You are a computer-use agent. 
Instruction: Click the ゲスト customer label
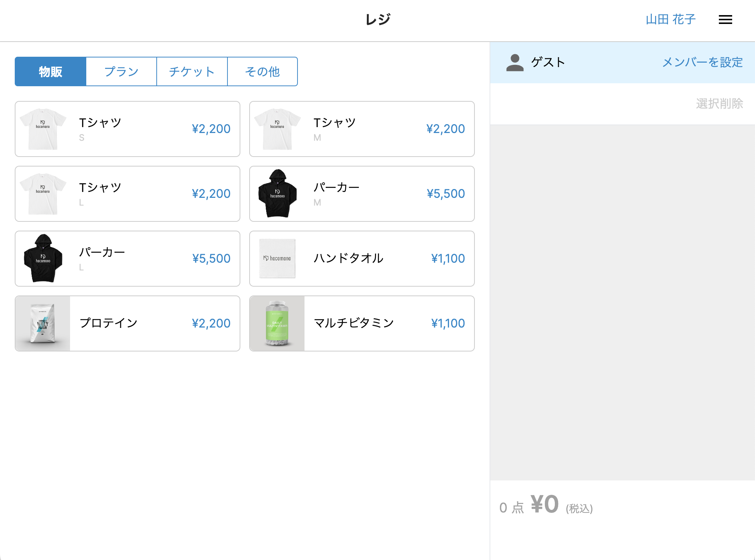548,62
